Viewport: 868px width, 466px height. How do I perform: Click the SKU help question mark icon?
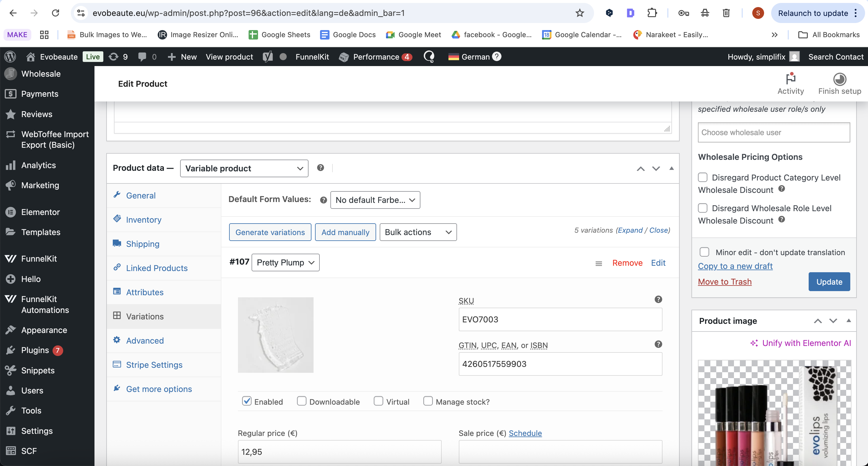click(658, 299)
